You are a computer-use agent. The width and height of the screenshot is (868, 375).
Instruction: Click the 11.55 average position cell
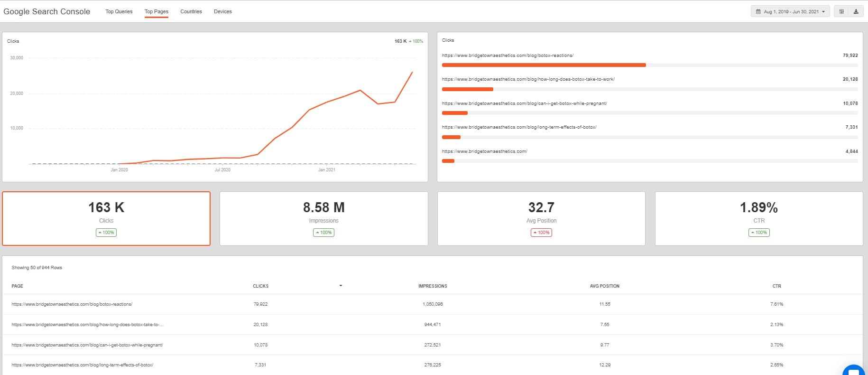[605, 304]
